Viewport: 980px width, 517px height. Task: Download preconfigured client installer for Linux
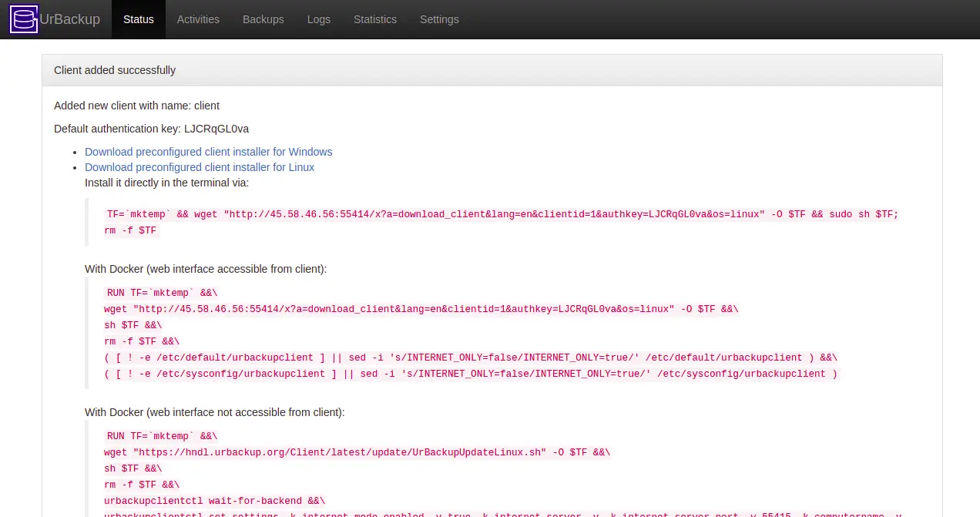[x=200, y=167]
